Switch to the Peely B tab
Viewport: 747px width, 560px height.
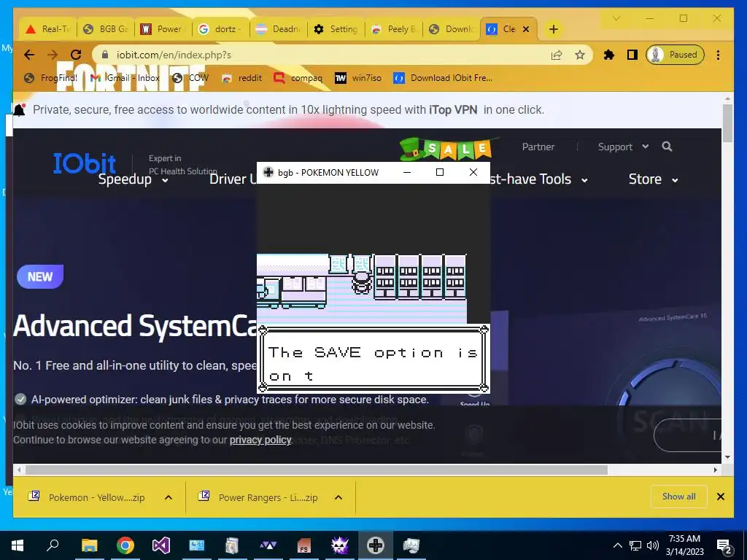393,29
